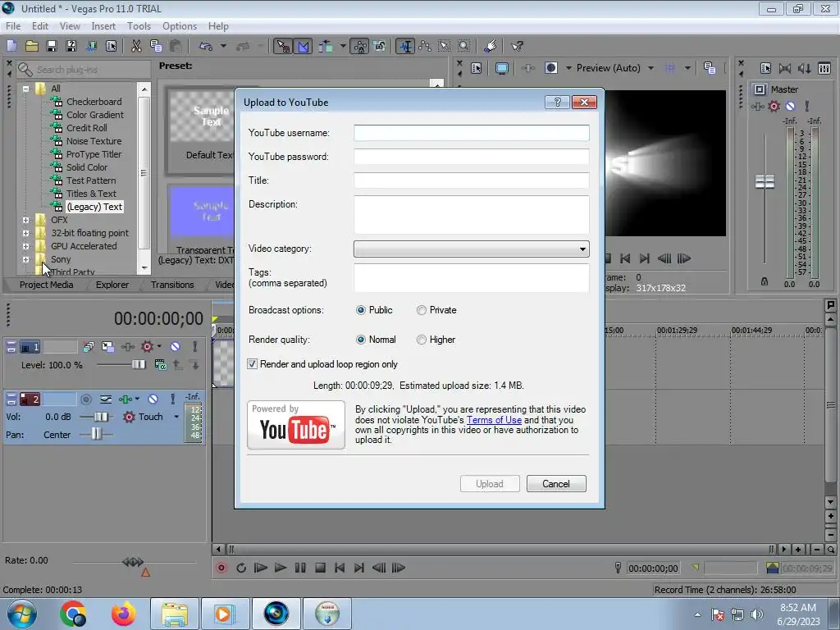Save project using the floppy disk icon

[52, 46]
